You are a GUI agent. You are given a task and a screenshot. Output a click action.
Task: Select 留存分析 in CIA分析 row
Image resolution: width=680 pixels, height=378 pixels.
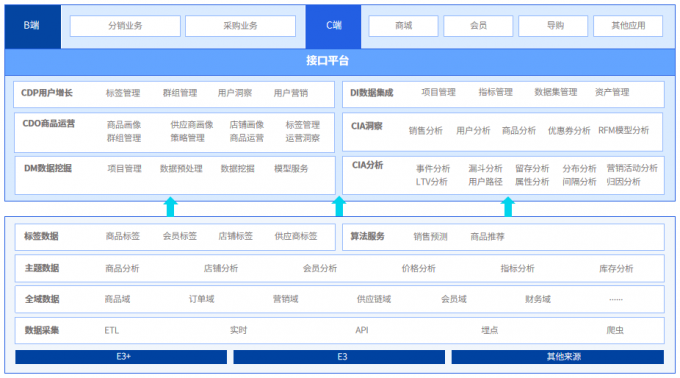[532, 169]
